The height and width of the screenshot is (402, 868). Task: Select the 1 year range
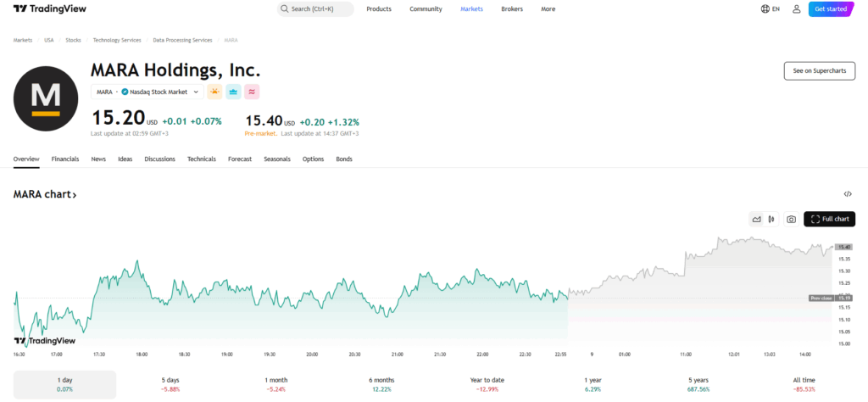(593, 385)
